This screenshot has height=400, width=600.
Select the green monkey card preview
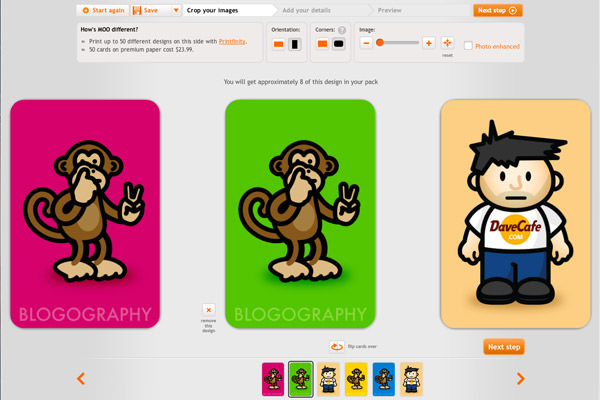(300, 214)
